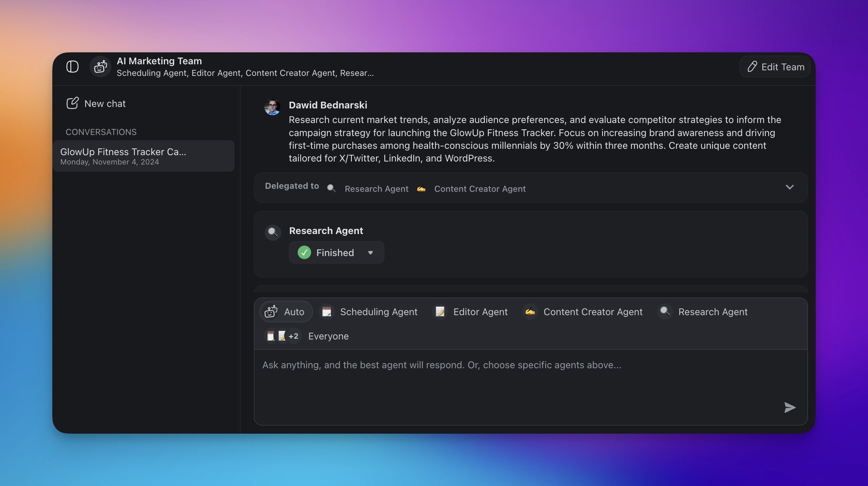
Task: Expand the Delegated to section
Action: pos(790,187)
